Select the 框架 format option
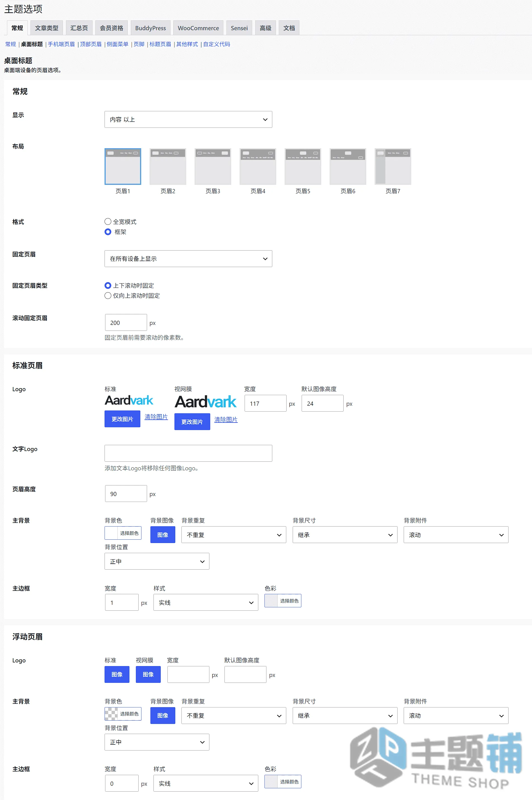532x800 pixels. 108,232
